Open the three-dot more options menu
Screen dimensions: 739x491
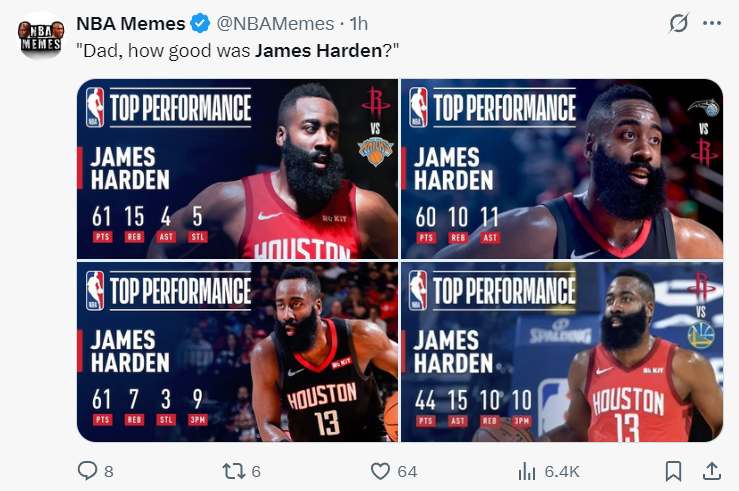coord(712,22)
